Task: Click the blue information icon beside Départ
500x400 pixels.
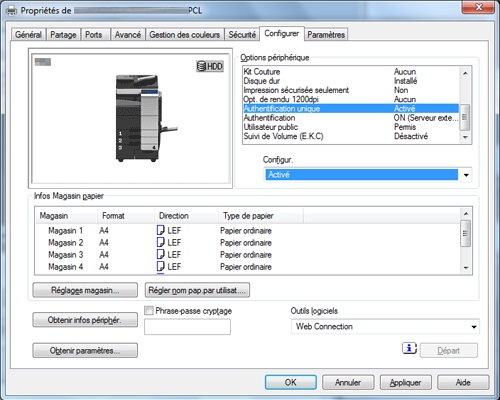Action: [409, 348]
